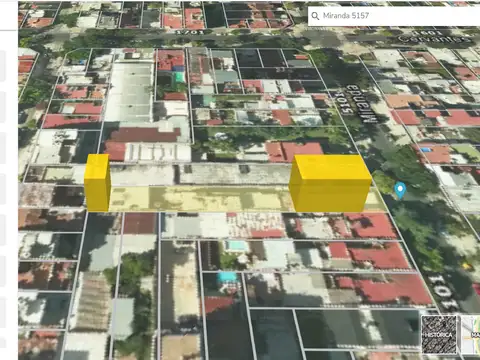Select the dark red roofed building parcel

[145, 135]
